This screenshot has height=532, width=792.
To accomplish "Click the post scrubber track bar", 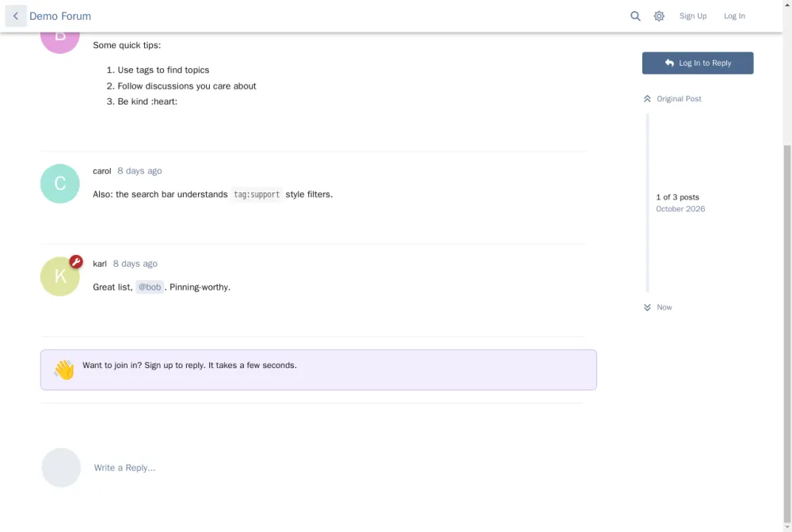I will click(648, 203).
